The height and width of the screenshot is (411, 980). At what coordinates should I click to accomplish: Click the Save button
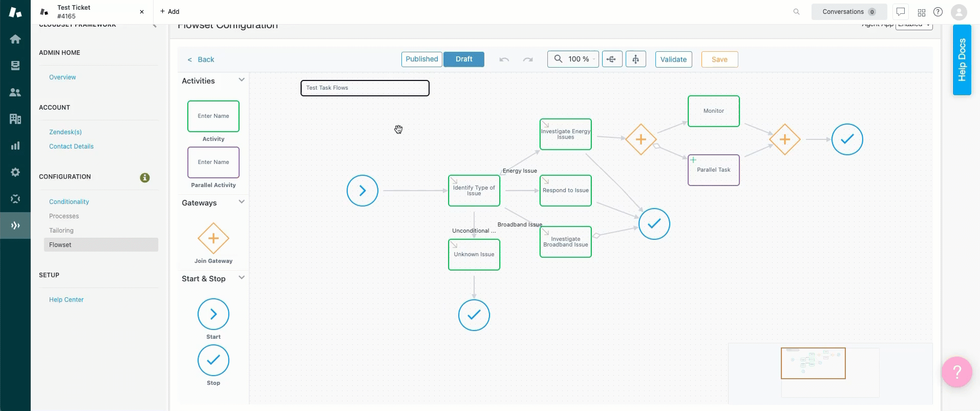coord(719,59)
